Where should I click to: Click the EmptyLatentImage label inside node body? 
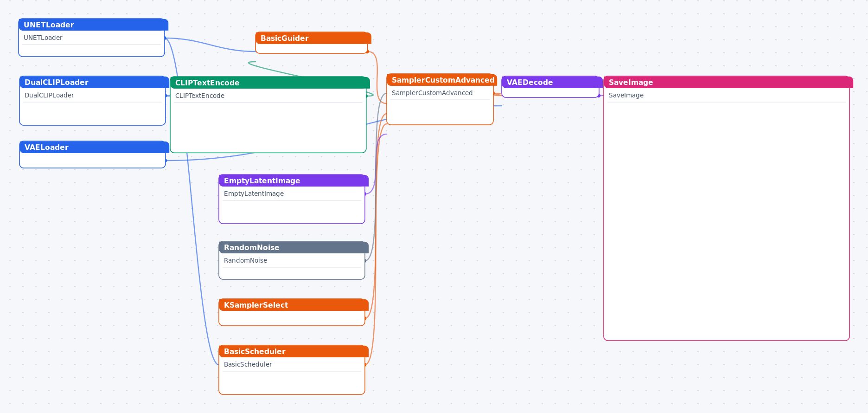pos(254,194)
